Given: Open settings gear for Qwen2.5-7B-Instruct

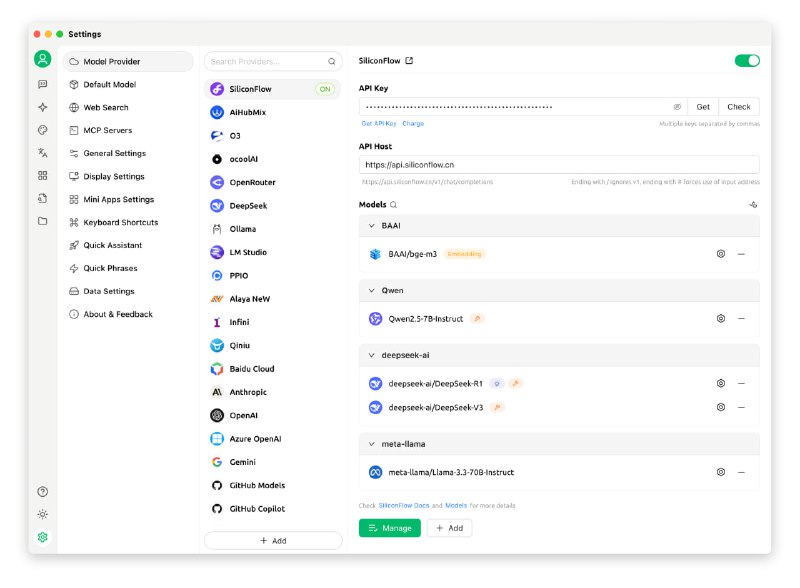Looking at the screenshot, I should (x=721, y=318).
